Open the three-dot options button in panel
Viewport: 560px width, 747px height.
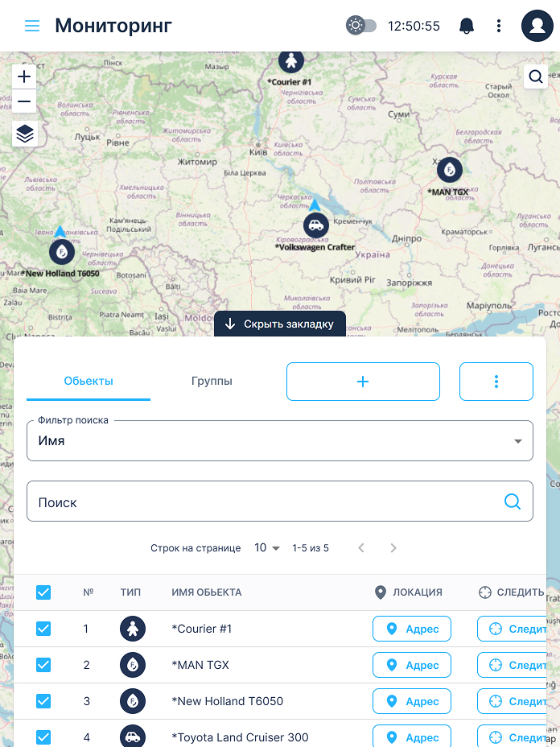[496, 382]
